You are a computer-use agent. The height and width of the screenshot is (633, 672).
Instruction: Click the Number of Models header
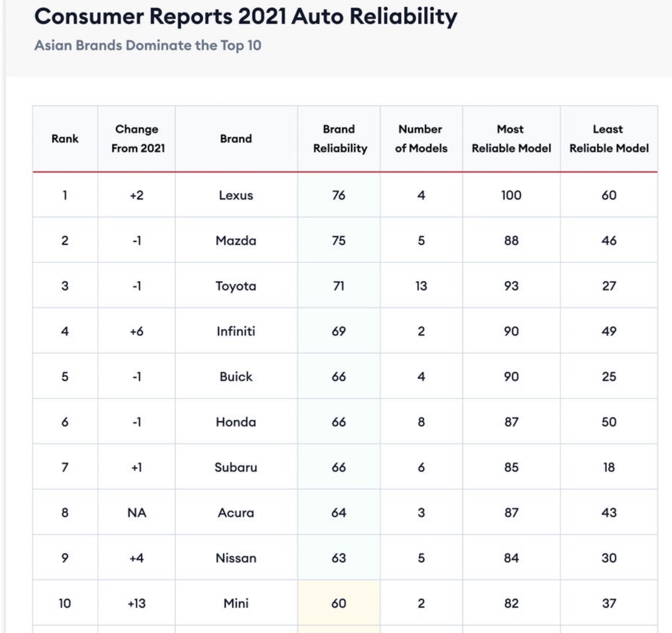[x=421, y=139]
